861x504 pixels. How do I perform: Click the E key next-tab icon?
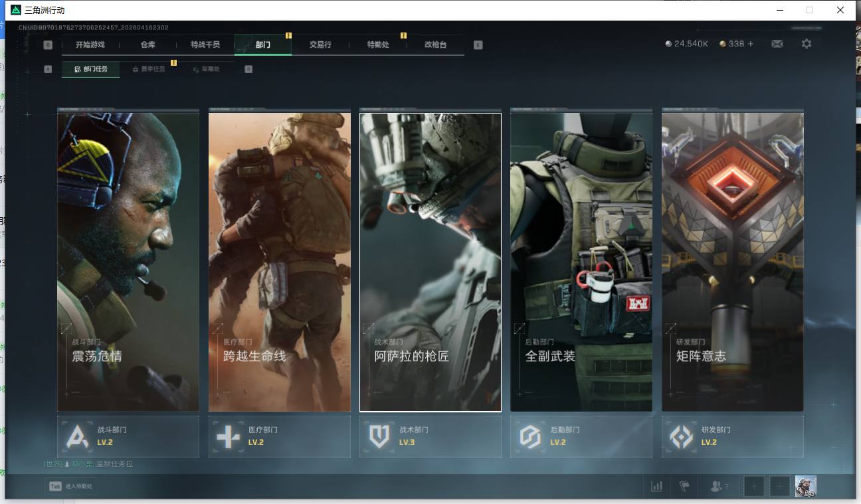point(478,45)
